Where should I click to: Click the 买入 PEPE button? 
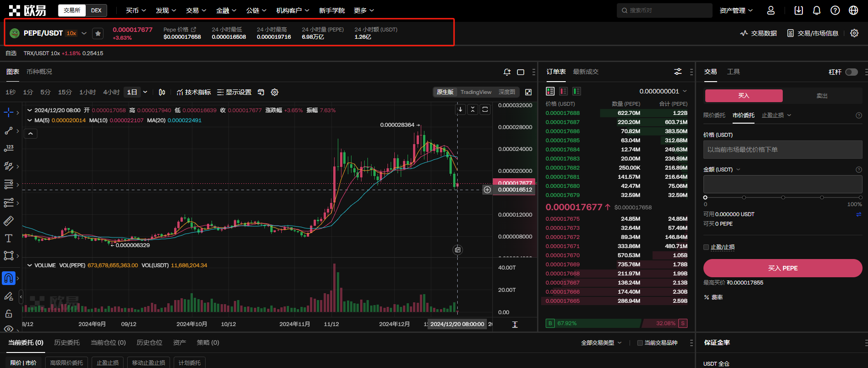pyautogui.click(x=782, y=268)
